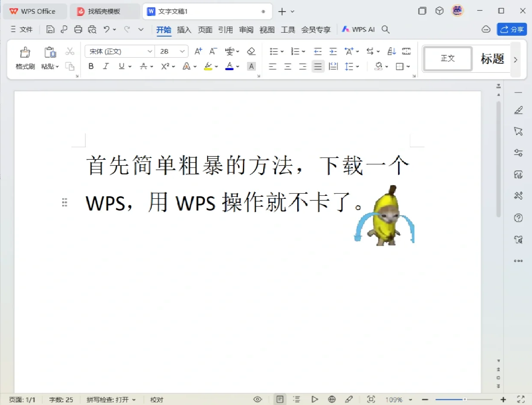Click the find and replace magnifier icon
This screenshot has width=532, height=405.
(x=386, y=30)
